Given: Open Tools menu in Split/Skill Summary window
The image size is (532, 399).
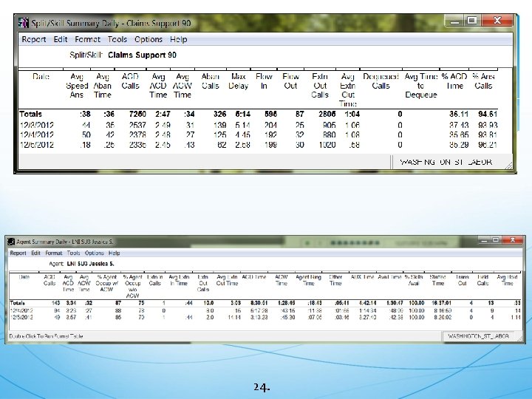Looking at the screenshot, I should click(x=117, y=39).
